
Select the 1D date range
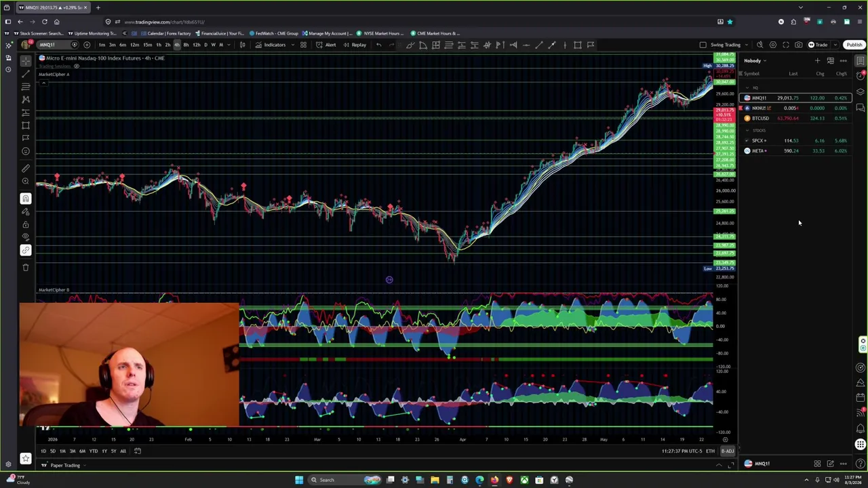(43, 451)
